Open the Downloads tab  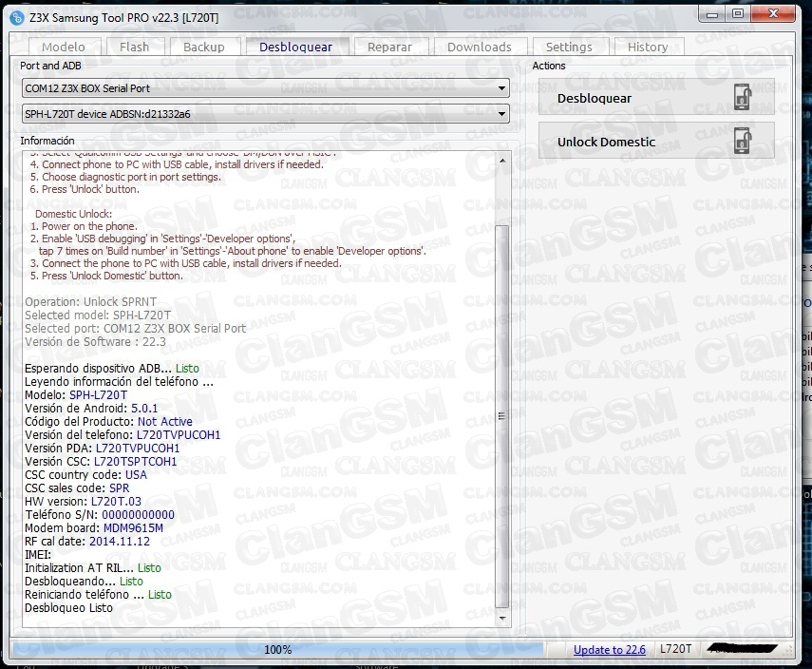tap(480, 48)
